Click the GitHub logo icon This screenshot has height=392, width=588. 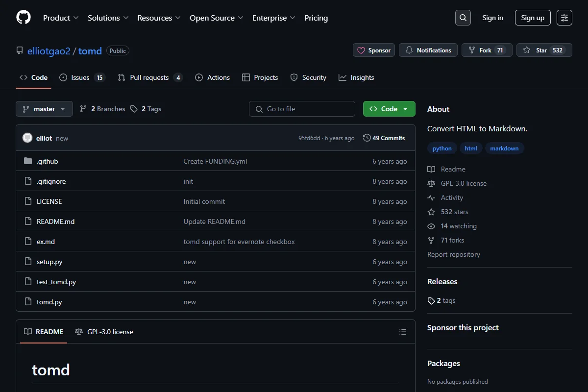click(24, 18)
